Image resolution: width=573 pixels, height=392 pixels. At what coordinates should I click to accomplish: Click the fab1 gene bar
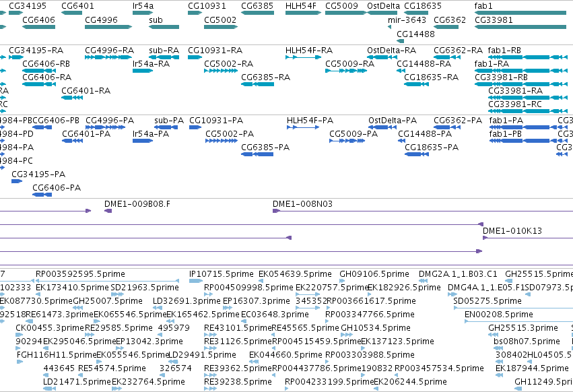520,13
